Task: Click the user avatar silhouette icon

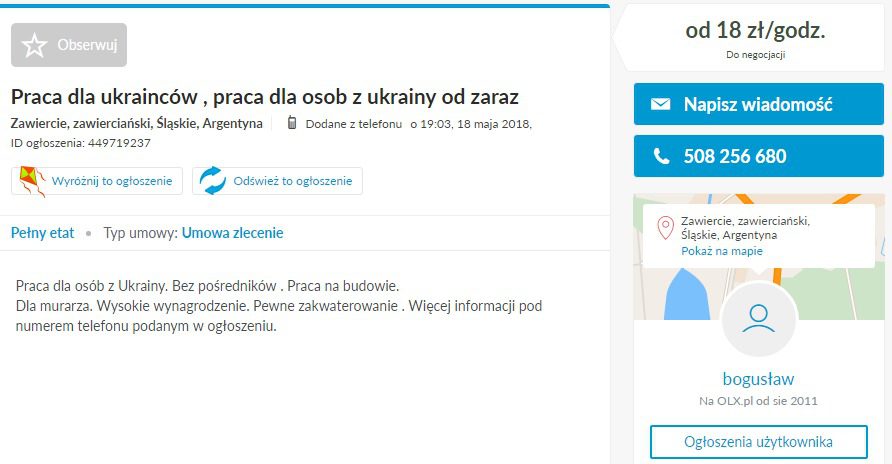Action: [758, 318]
